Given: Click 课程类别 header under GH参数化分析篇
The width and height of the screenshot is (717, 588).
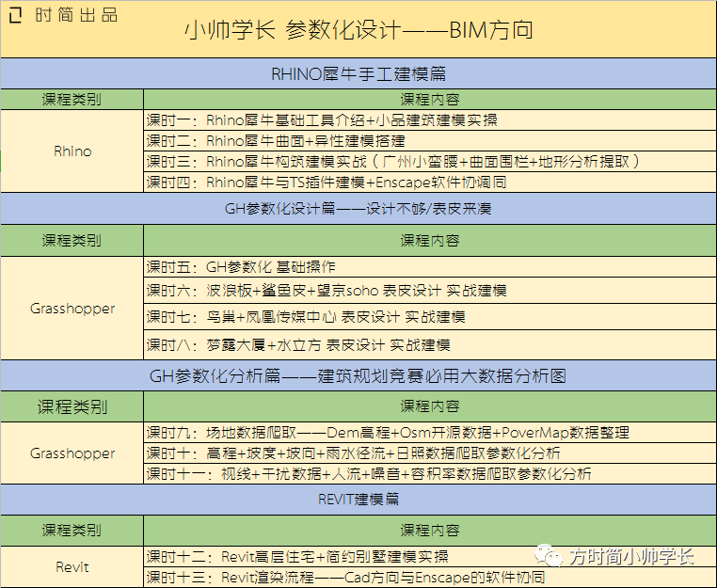Looking at the screenshot, I should [x=72, y=406].
